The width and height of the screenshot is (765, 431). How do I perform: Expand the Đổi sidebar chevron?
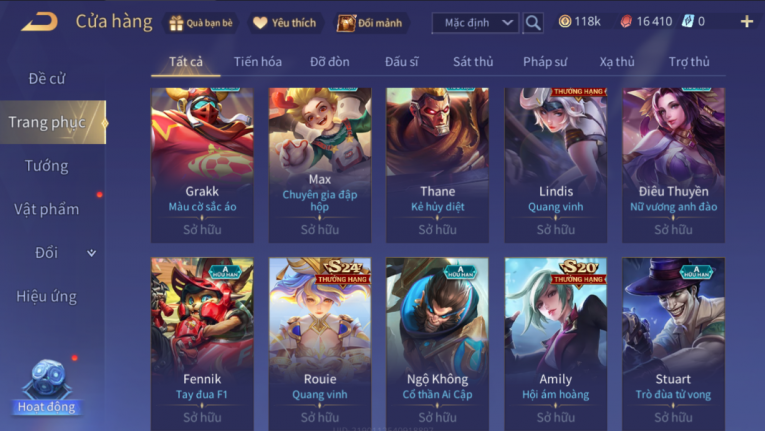click(91, 253)
